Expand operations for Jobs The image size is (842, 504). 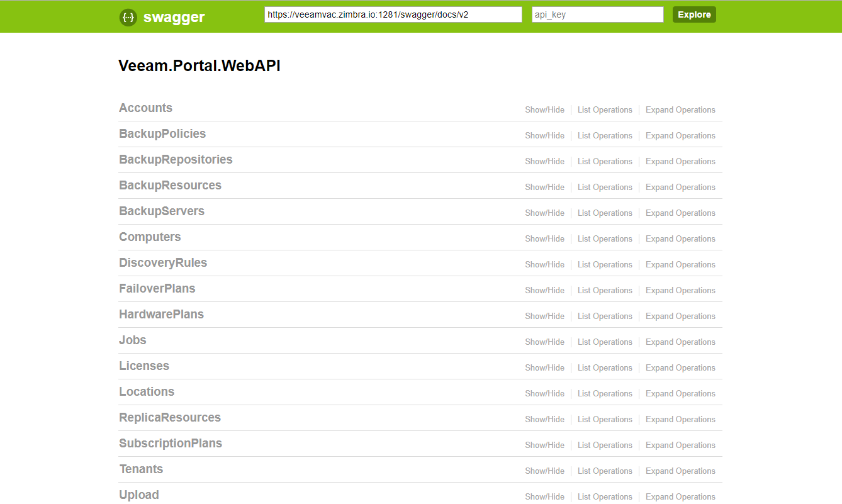[x=680, y=342]
